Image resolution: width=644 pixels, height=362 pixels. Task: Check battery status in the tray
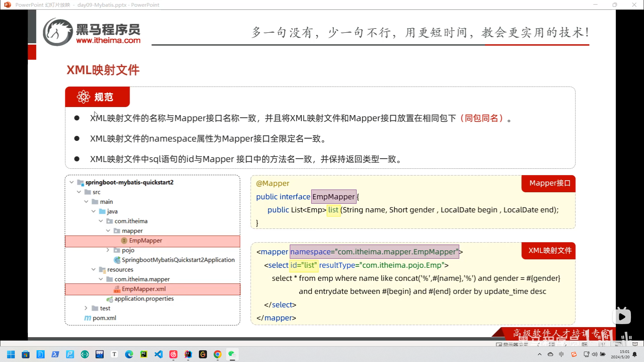click(603, 354)
